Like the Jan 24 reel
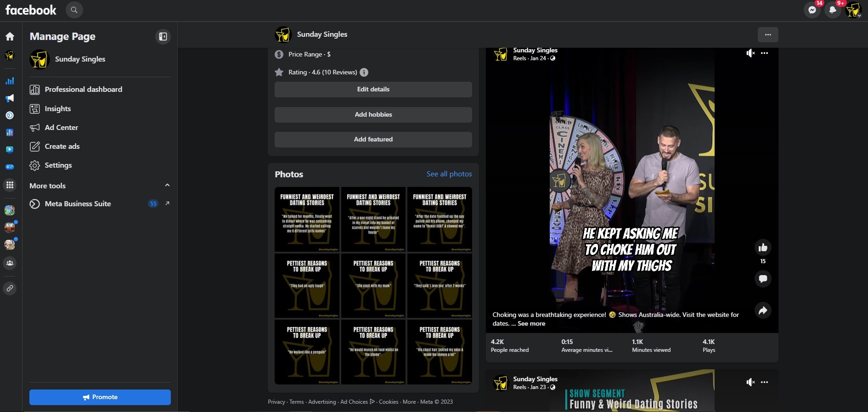Screen dimensions: 868x412 763,248
